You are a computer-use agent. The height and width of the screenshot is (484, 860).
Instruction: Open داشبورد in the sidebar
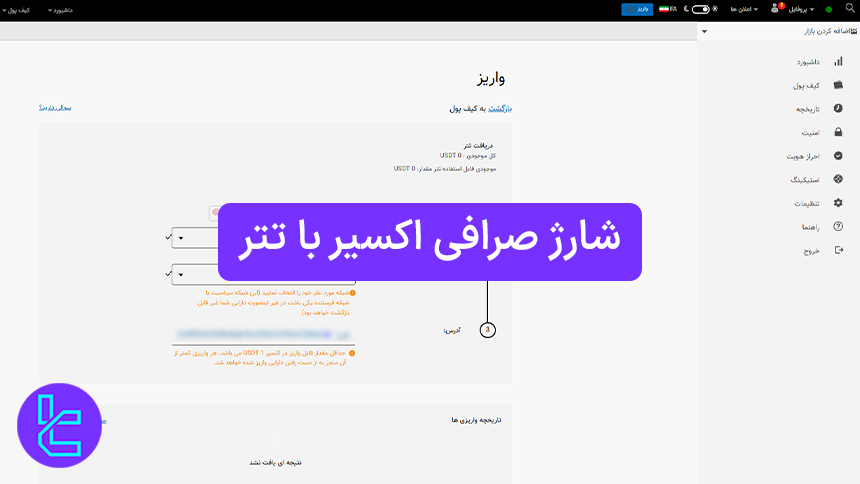[808, 62]
